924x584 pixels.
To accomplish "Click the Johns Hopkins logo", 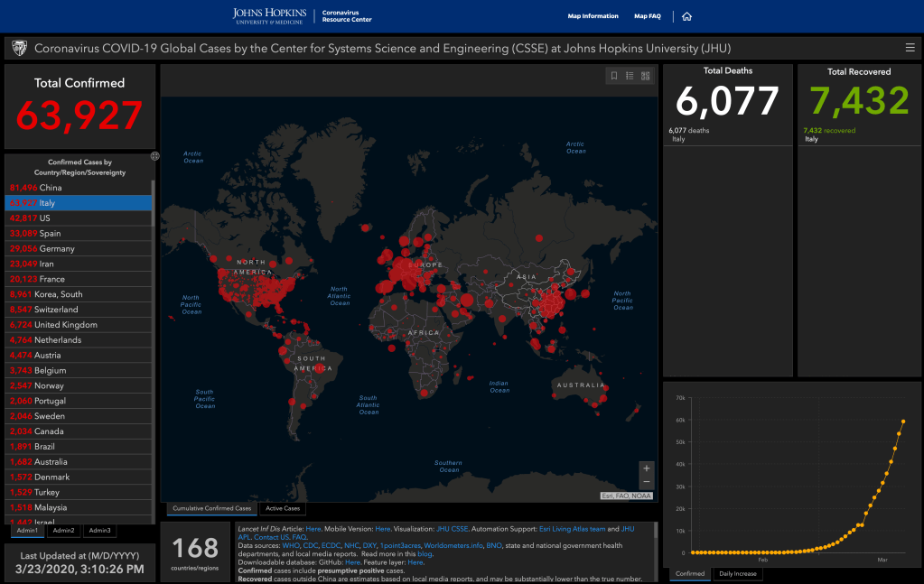I will (269, 16).
